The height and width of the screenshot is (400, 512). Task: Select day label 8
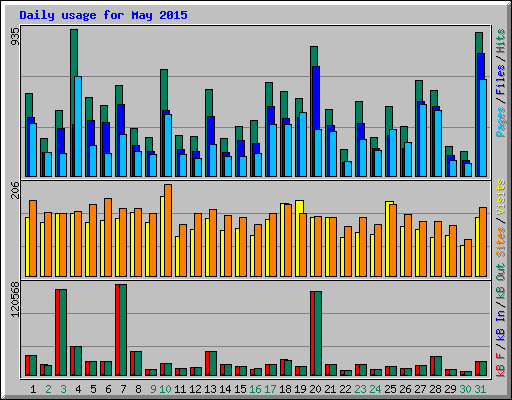(x=138, y=389)
